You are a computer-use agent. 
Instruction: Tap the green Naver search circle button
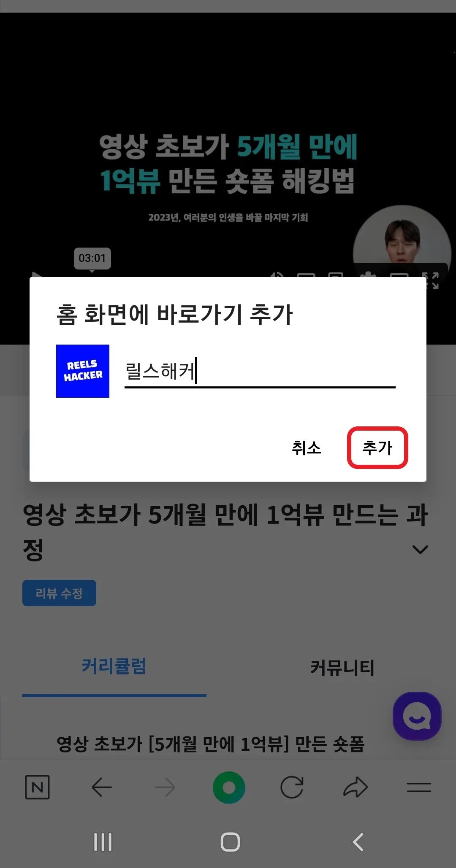point(229,787)
